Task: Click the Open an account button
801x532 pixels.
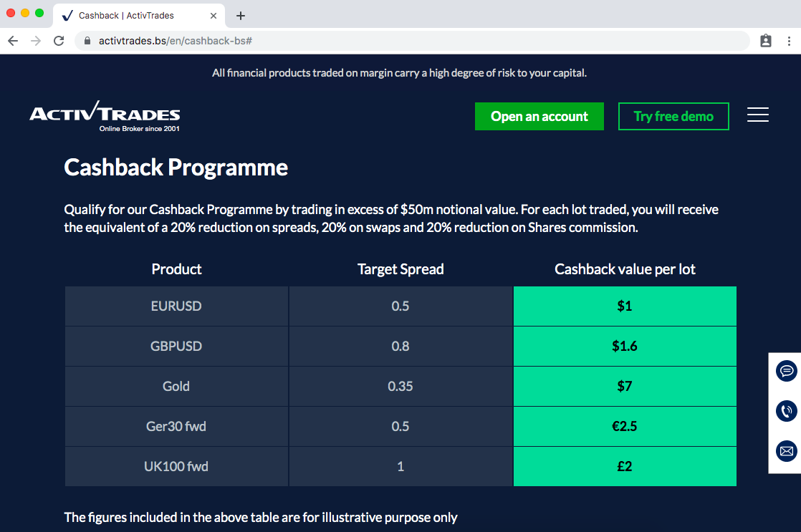Action: tap(539, 117)
